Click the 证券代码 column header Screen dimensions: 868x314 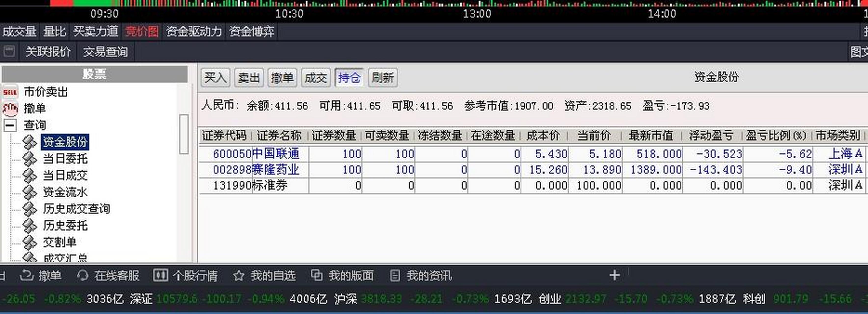tap(224, 135)
